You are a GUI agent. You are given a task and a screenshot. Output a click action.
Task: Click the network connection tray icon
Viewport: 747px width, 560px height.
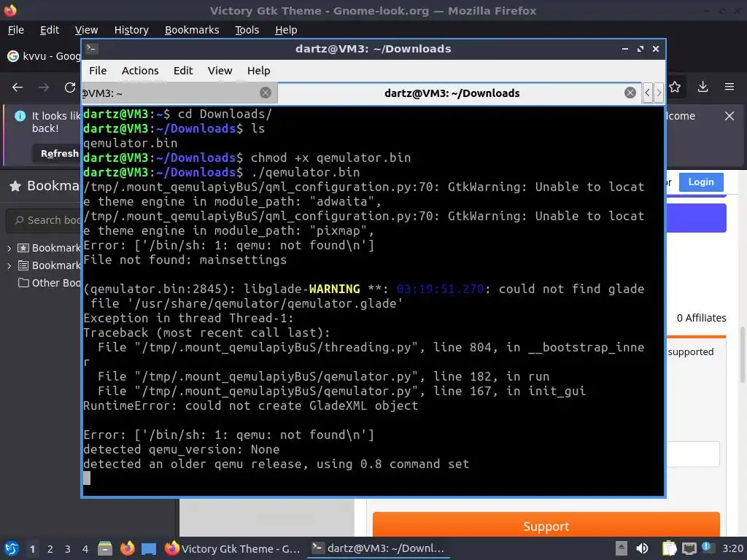click(x=689, y=548)
